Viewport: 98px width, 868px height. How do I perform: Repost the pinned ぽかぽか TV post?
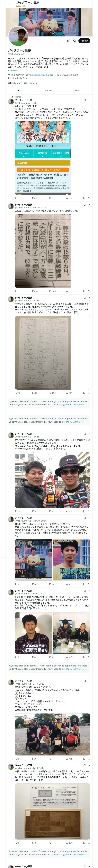click(34, 198)
